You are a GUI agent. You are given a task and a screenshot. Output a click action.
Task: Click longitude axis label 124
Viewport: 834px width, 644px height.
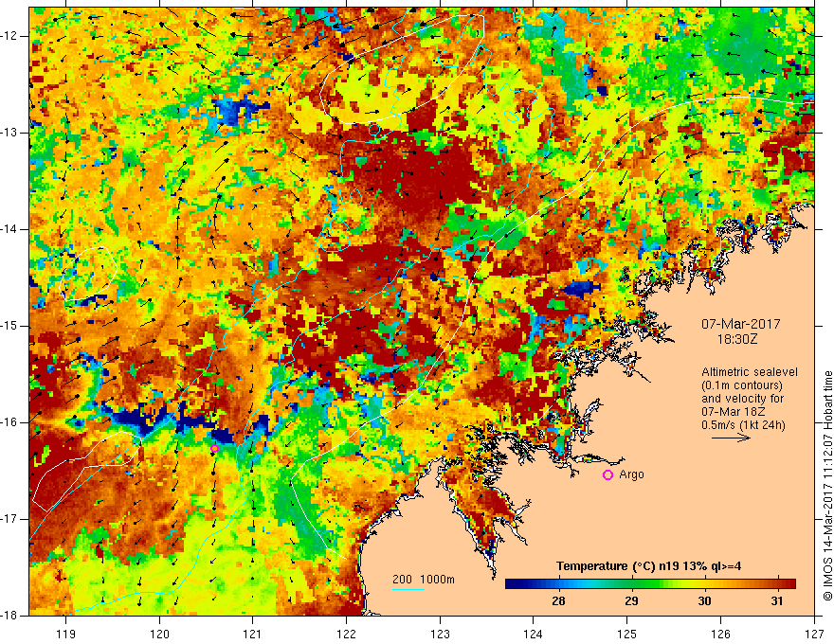click(x=534, y=634)
